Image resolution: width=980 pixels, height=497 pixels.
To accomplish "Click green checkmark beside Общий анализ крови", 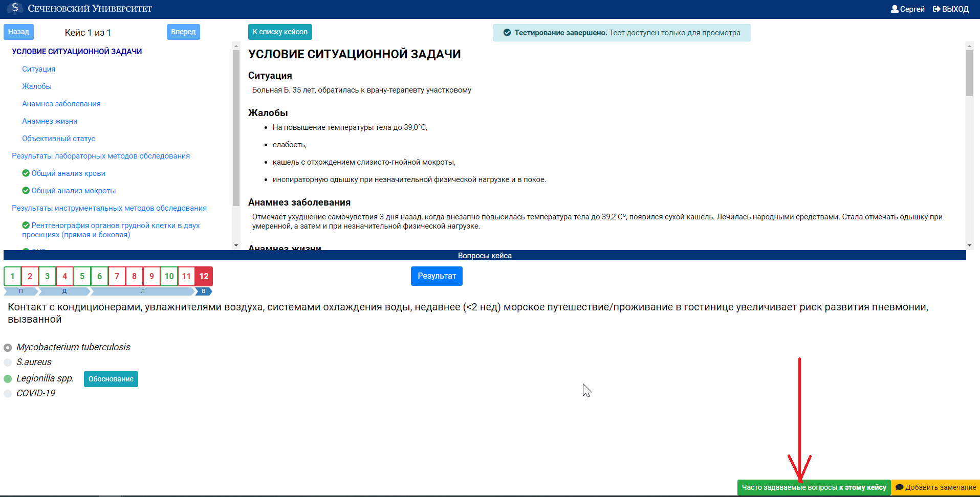I will pyautogui.click(x=26, y=173).
